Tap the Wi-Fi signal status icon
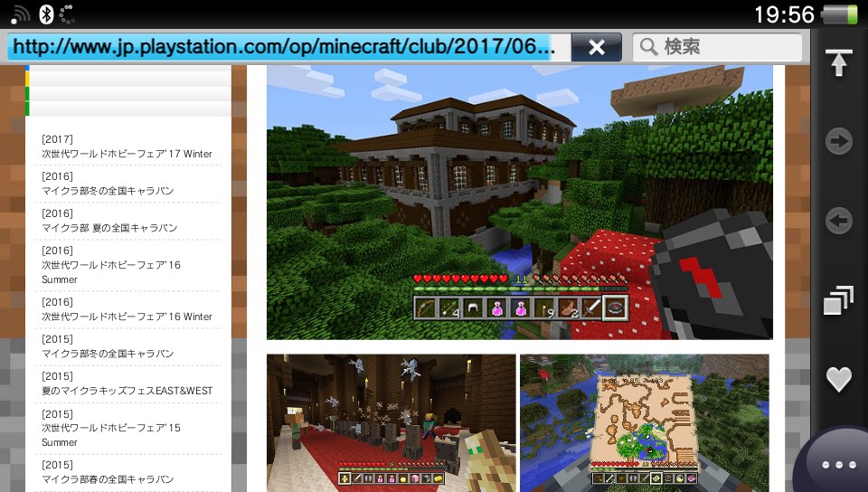Screen dimensions: 868x492 click(20, 15)
